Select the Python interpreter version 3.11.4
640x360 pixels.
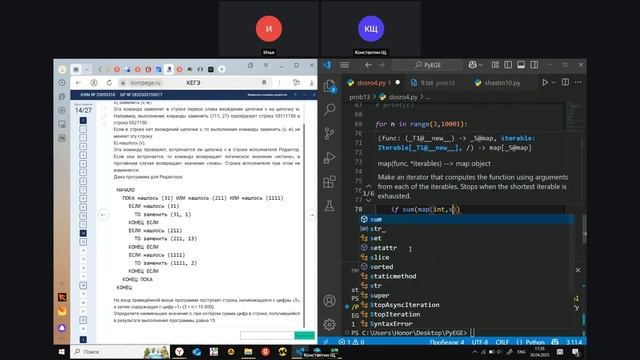click(574, 342)
